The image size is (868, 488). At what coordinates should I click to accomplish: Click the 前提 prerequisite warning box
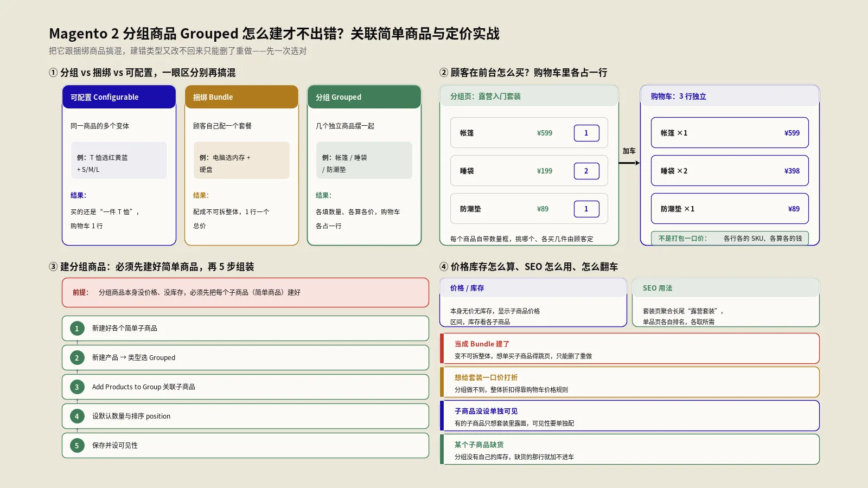[x=245, y=292]
